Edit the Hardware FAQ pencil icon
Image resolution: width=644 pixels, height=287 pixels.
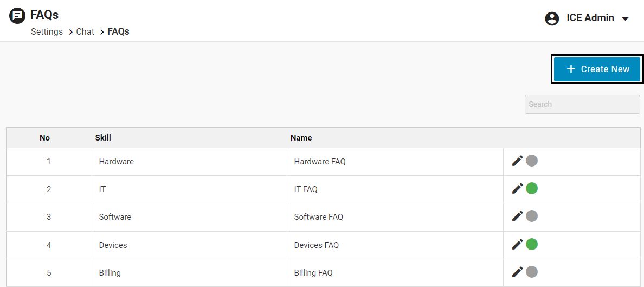click(517, 161)
